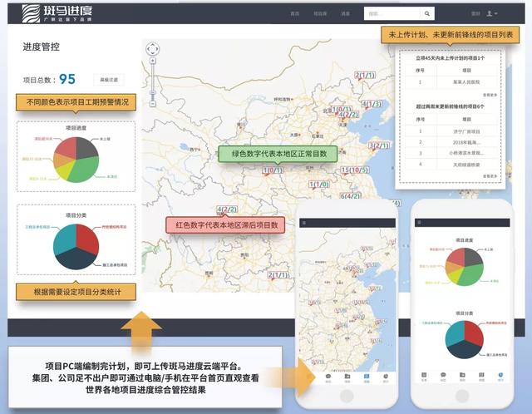Viewport: 532px width, 414px height.
Task: Click 查看更多 under the unuploaded plans table
Action: point(490,95)
